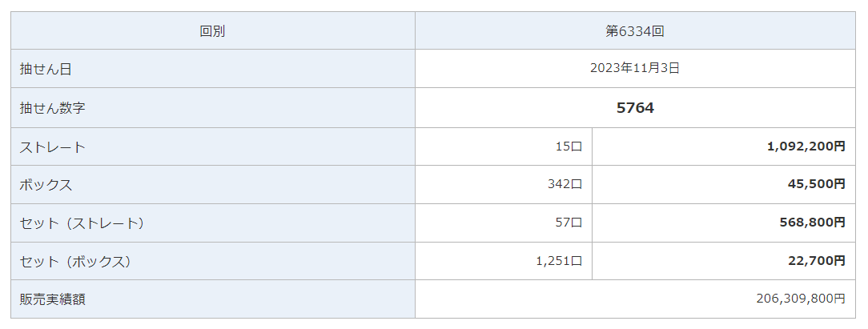Click the ストレート row label
The image size is (868, 329).
tap(53, 147)
